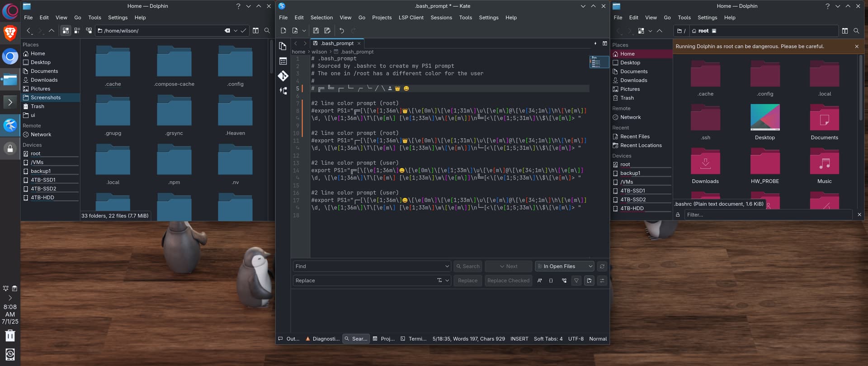Split view in left Dolphin window
The image size is (868, 366).
pyautogui.click(x=255, y=31)
